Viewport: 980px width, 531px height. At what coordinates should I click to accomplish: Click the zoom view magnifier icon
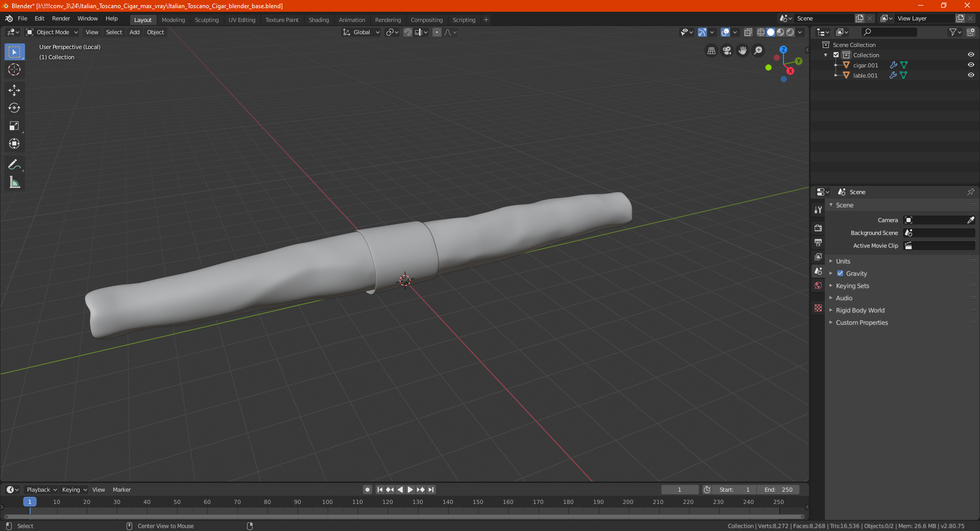click(x=758, y=51)
